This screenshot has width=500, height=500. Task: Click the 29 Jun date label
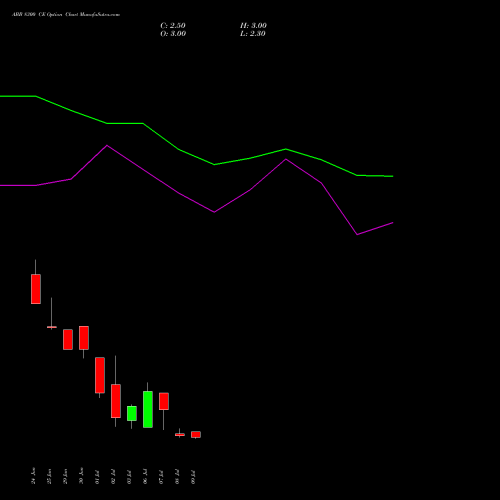(x=65, y=476)
